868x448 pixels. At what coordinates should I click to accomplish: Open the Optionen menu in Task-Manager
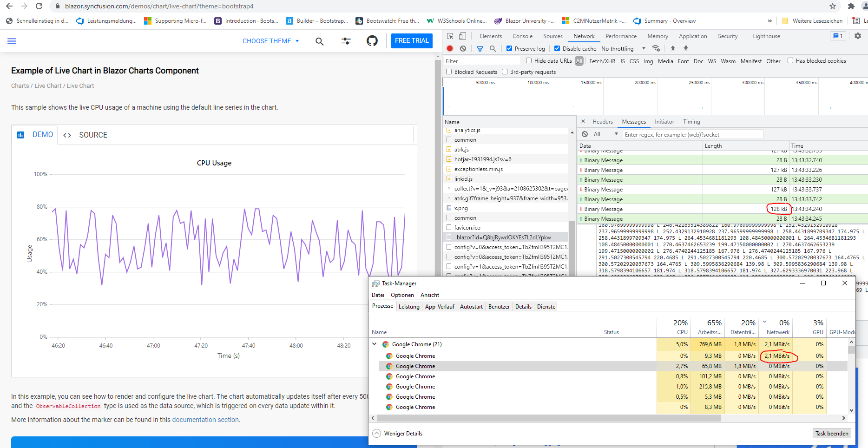click(402, 295)
